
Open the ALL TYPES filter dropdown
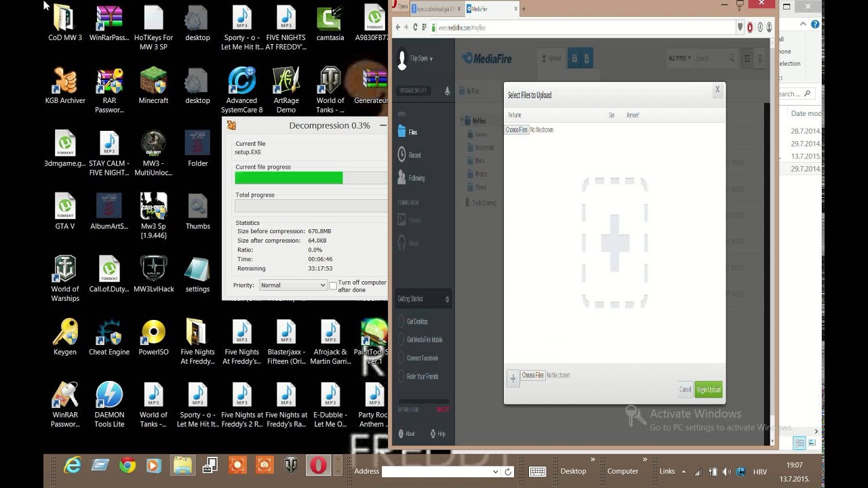pyautogui.click(x=679, y=58)
